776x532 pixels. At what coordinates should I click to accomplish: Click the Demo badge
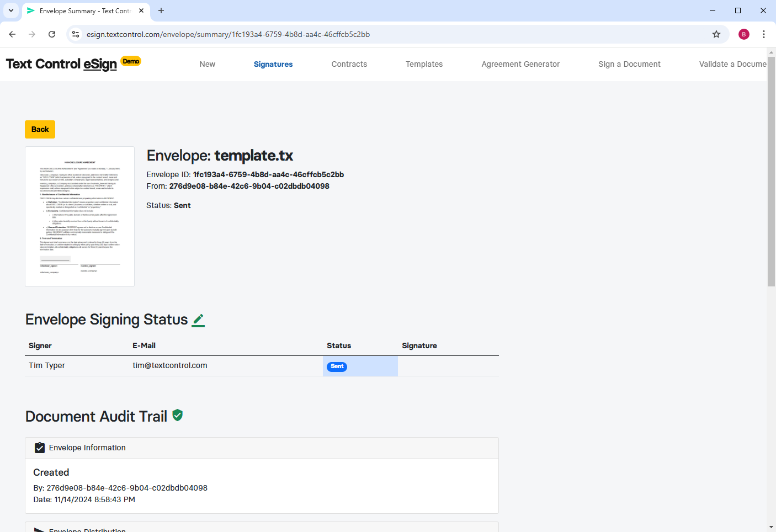click(131, 61)
